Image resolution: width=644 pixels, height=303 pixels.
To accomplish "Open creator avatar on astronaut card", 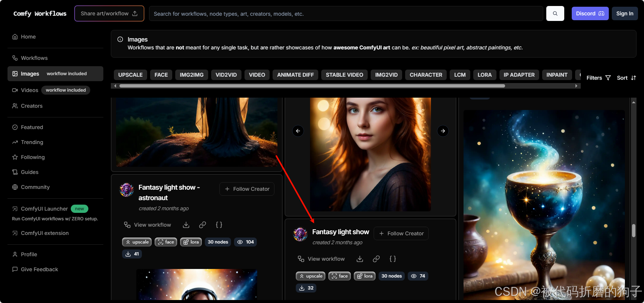I will [127, 190].
